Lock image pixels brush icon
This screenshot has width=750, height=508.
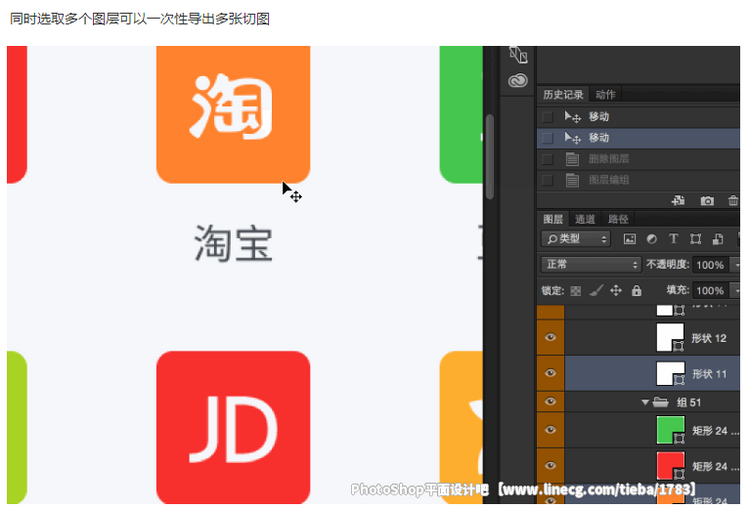[596, 290]
